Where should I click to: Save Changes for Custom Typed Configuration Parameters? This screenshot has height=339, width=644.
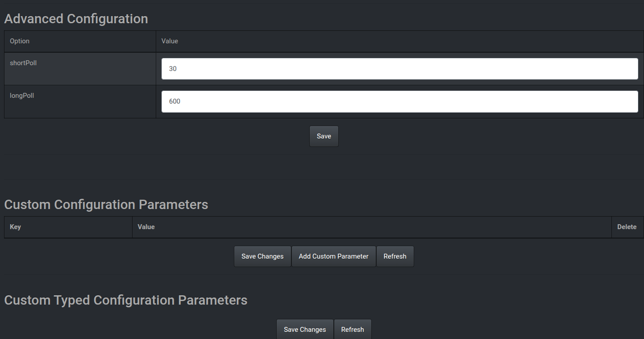pyautogui.click(x=305, y=330)
